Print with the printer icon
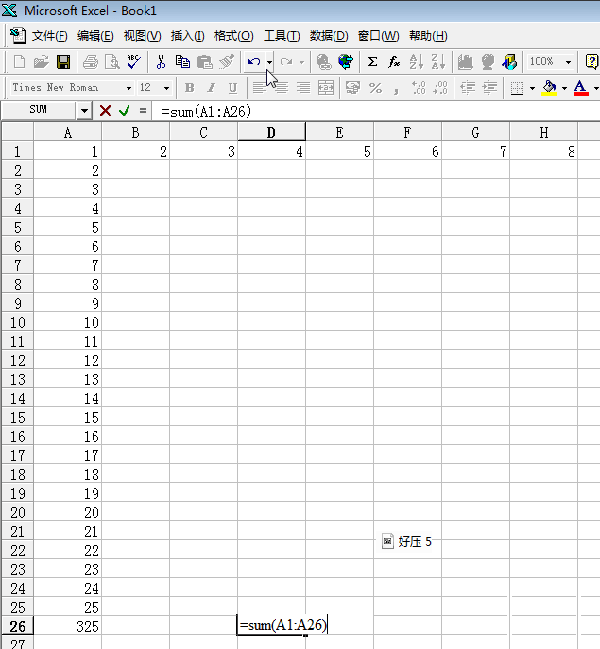Screen dimensions: 600x649 90,62
